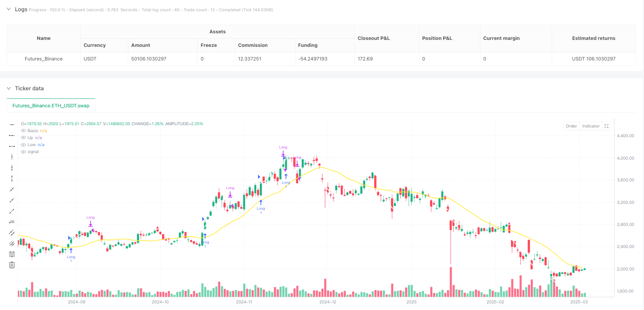Select the Fibonacci lines drawing tool
644x310 pixels.
pos(12,254)
